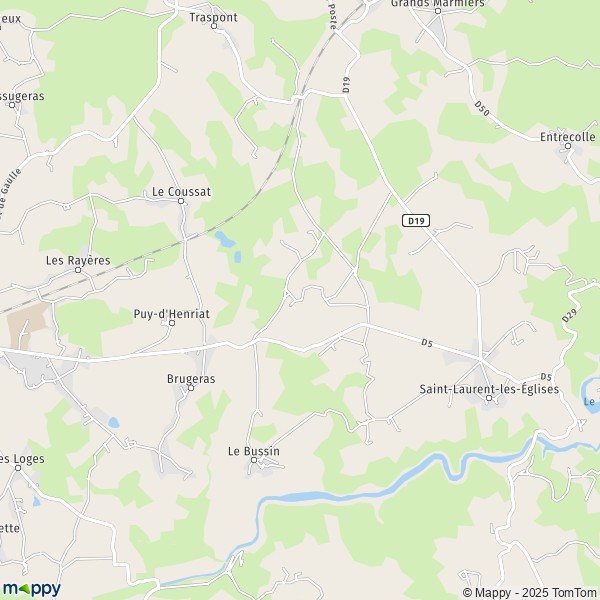Click the Mappy logo
Image resolution: width=600 pixels, height=600 pixels.
tap(32, 589)
